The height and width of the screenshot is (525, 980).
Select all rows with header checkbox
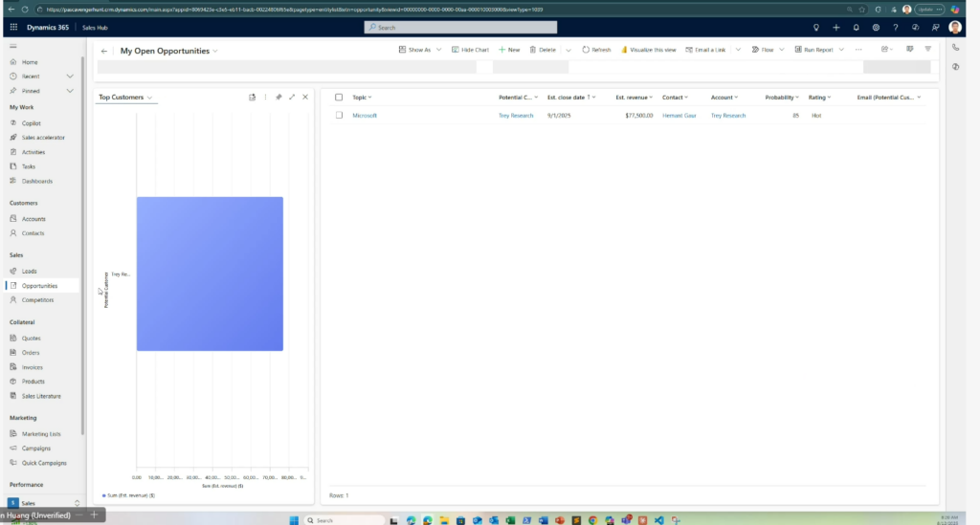(x=339, y=98)
